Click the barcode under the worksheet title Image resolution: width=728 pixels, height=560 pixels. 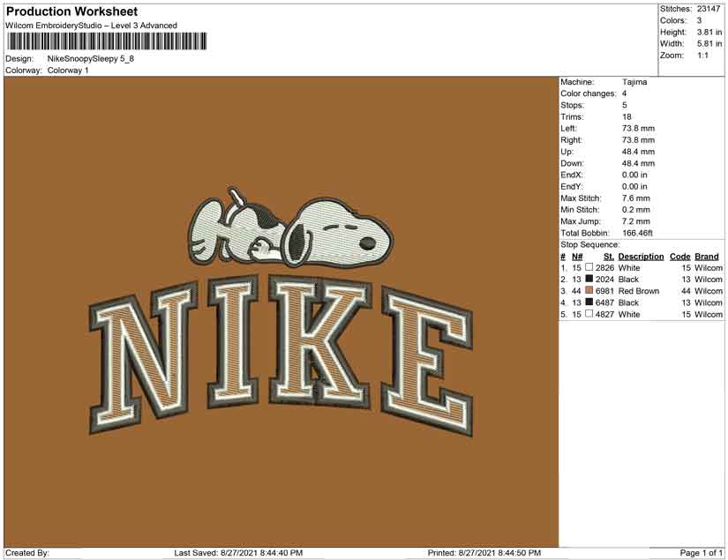click(x=107, y=41)
